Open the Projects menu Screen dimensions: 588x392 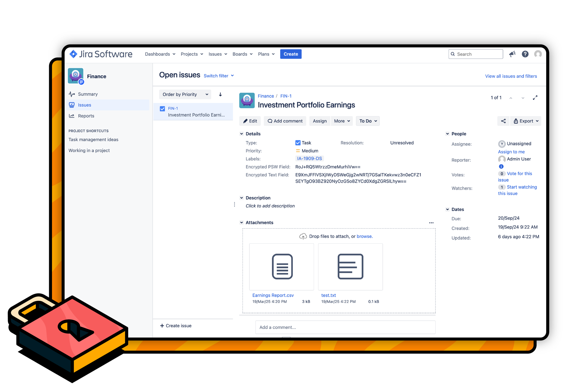tap(192, 54)
